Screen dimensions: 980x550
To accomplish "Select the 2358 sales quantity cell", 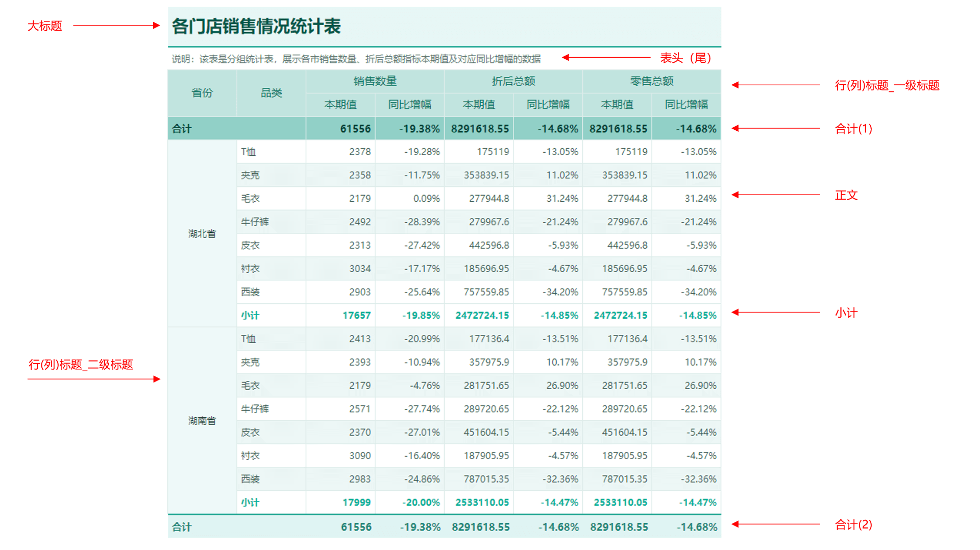I will 340,175.
